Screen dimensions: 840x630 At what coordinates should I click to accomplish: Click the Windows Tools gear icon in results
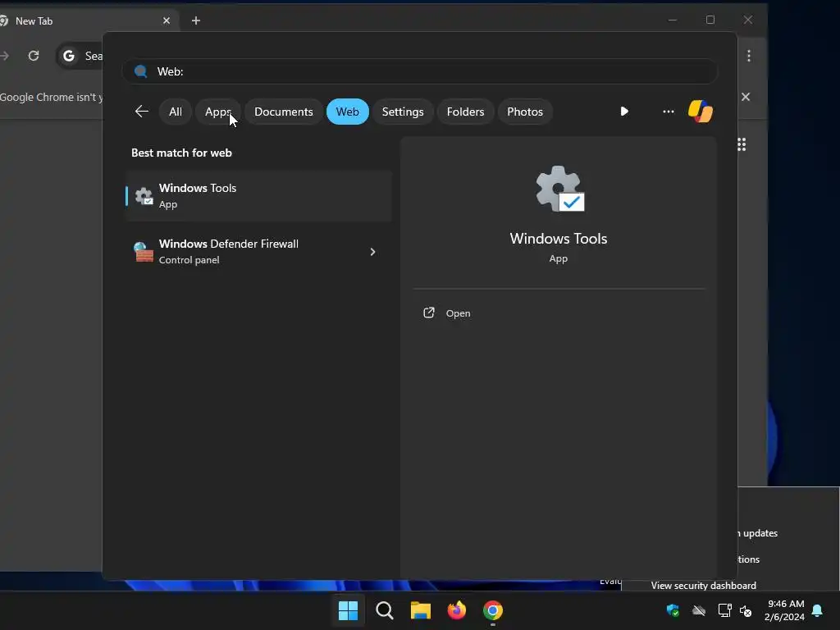point(144,196)
